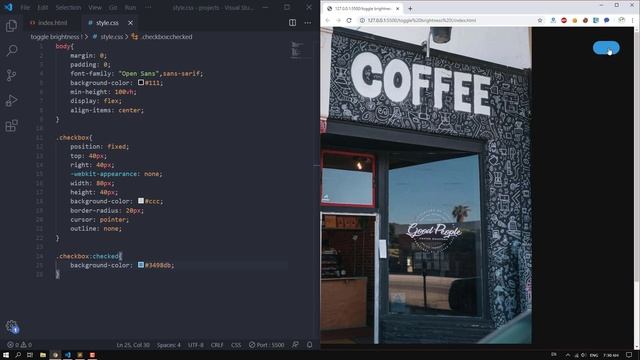
Task: Open Task View on the taskbar
Action: coord(30,355)
